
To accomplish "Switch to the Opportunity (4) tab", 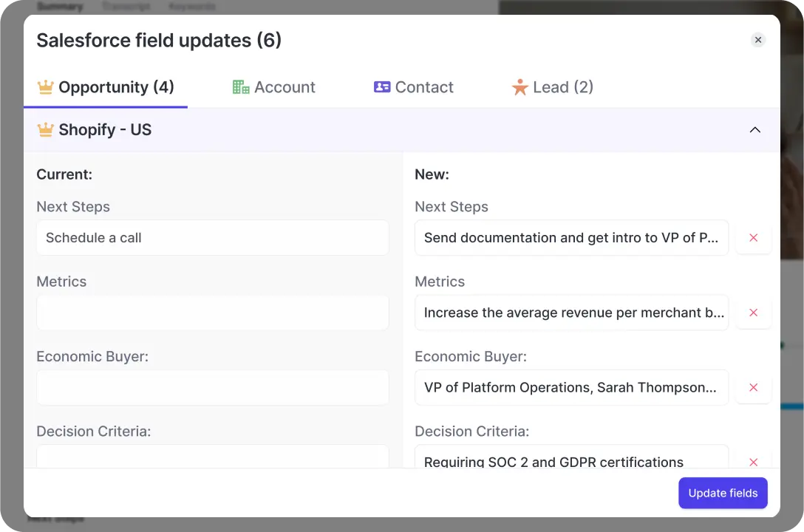I will [x=106, y=87].
